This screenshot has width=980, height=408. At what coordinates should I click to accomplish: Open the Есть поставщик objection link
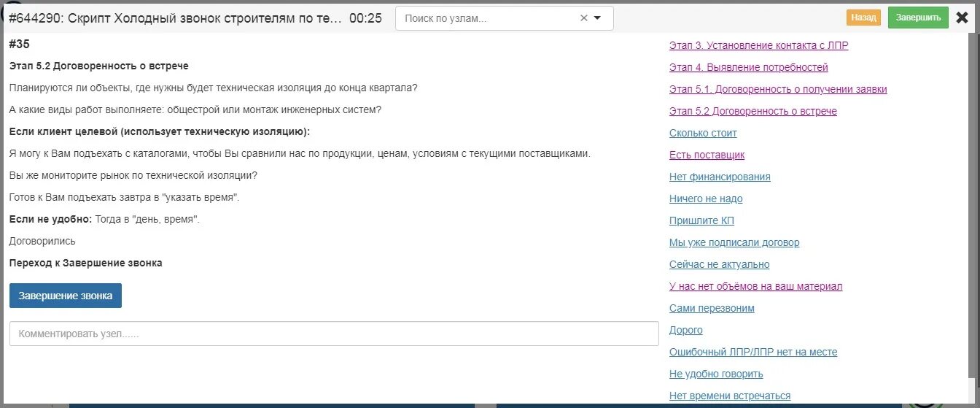point(707,155)
